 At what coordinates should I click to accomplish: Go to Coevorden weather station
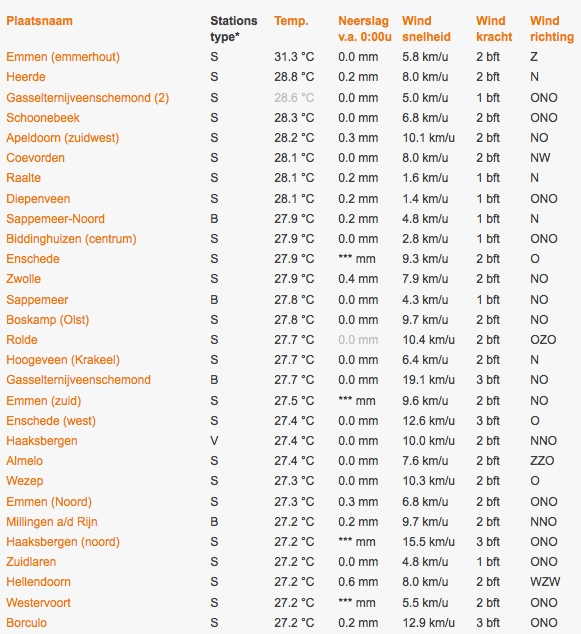click(x=36, y=158)
